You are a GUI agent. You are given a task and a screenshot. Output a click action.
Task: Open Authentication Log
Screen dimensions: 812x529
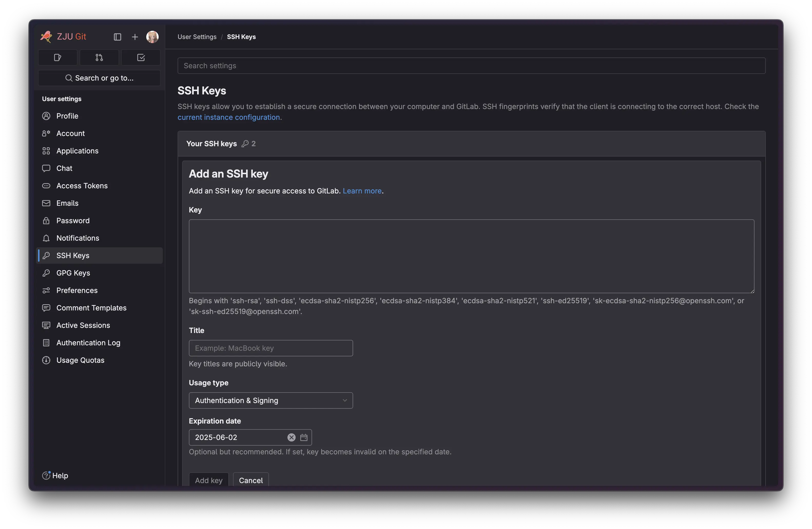coord(99,343)
